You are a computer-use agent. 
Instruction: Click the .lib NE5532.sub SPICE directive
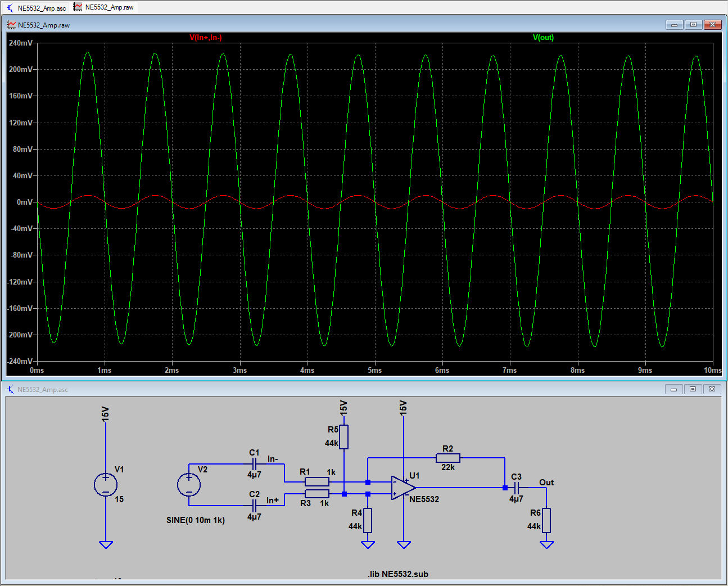(398, 574)
